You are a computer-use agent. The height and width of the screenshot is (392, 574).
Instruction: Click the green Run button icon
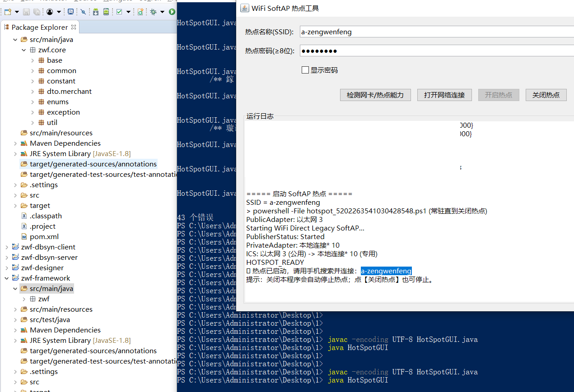click(x=172, y=12)
